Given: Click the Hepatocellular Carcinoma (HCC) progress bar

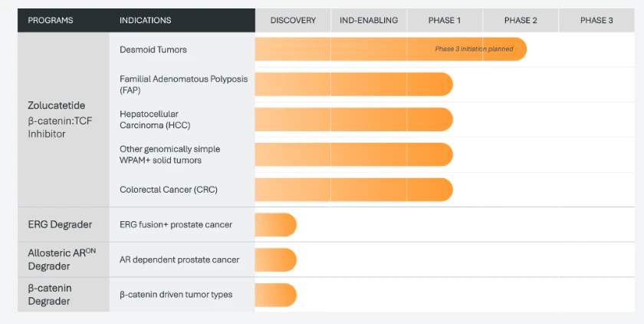Looking at the screenshot, I should 353,120.
